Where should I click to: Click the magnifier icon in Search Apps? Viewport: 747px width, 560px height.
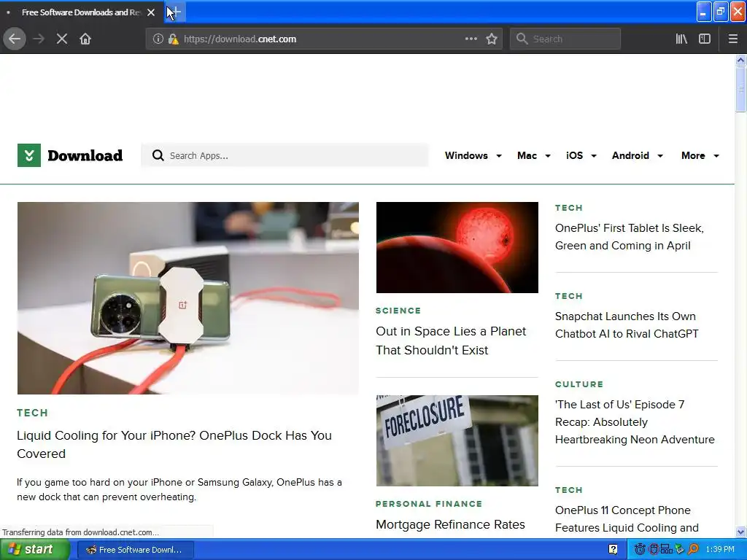(158, 156)
